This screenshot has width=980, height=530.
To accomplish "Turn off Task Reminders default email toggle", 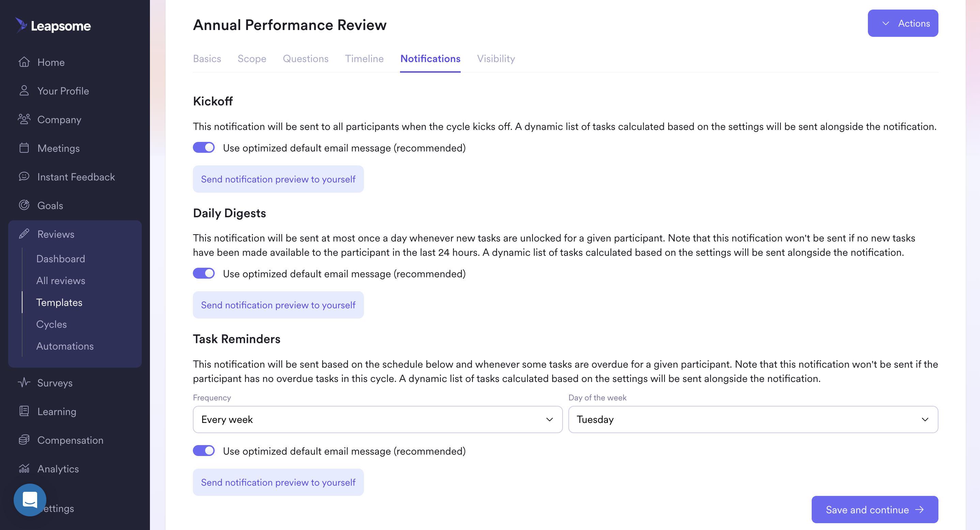I will 203,451.
